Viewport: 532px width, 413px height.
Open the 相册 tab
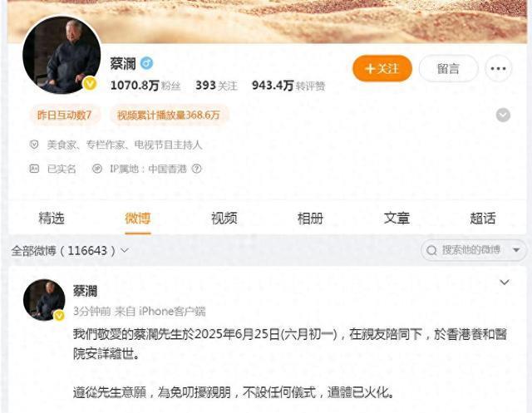(x=310, y=218)
